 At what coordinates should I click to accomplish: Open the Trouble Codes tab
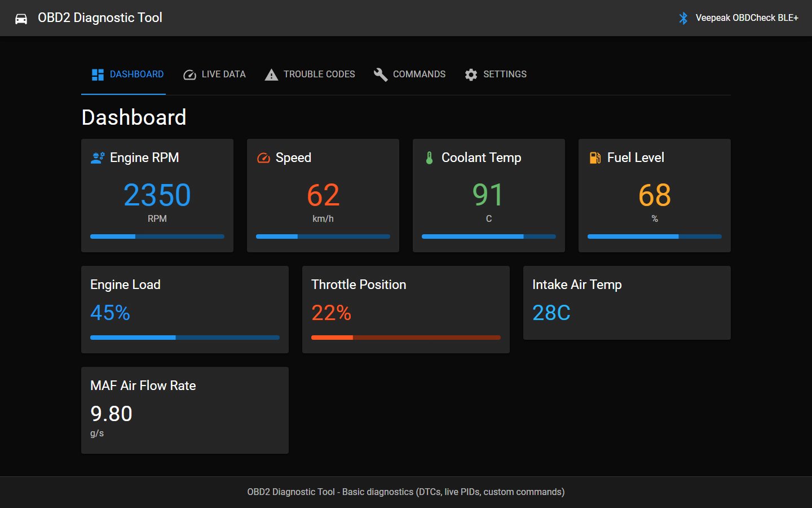pos(310,75)
